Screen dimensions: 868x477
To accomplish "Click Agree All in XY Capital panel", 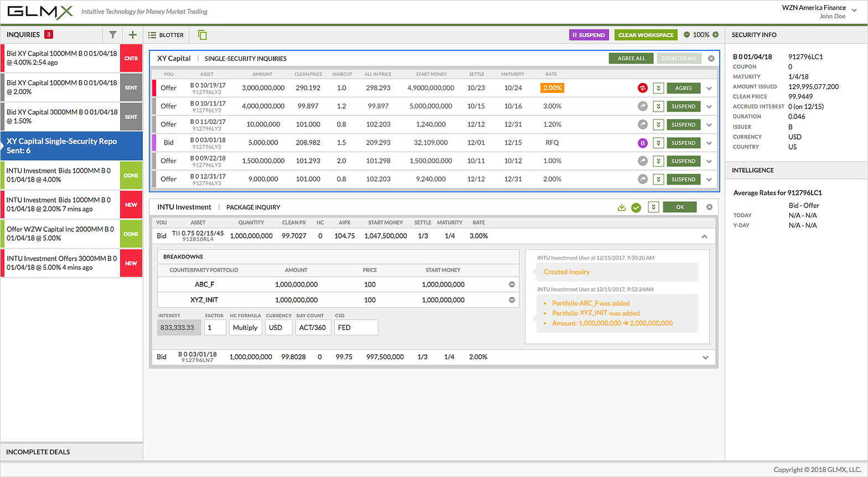I will tap(632, 58).
